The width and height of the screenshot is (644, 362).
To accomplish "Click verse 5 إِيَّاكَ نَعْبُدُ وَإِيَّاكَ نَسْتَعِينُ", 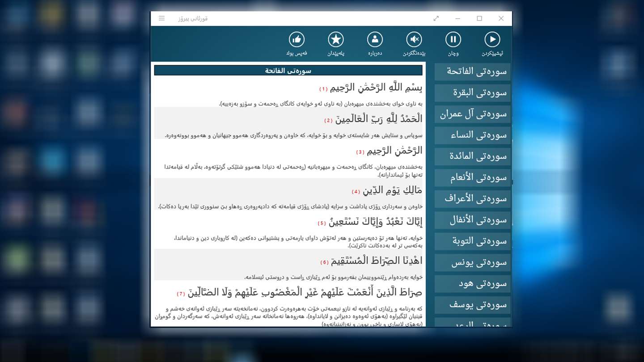I will [376, 221].
